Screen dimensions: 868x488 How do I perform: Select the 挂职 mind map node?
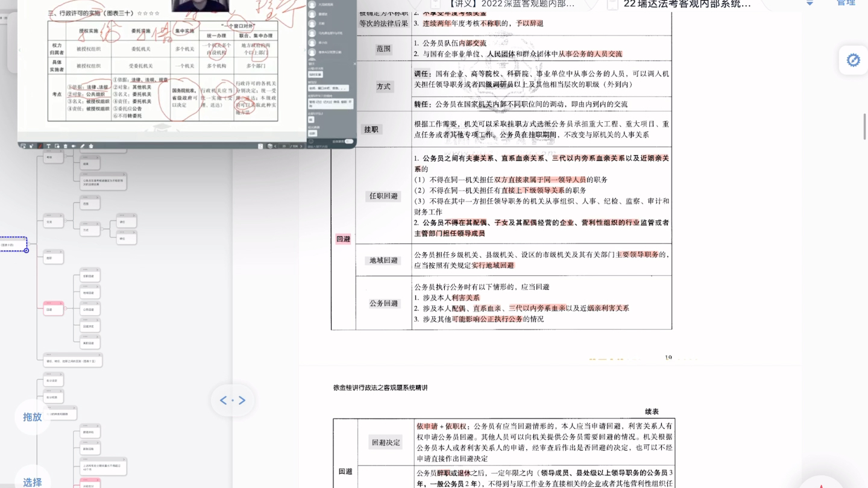coord(53,257)
